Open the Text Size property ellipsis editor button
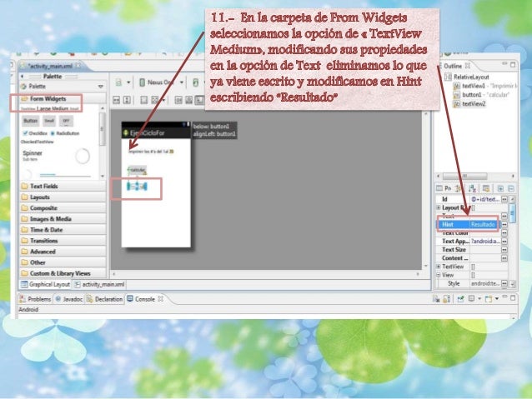 [x=504, y=250]
